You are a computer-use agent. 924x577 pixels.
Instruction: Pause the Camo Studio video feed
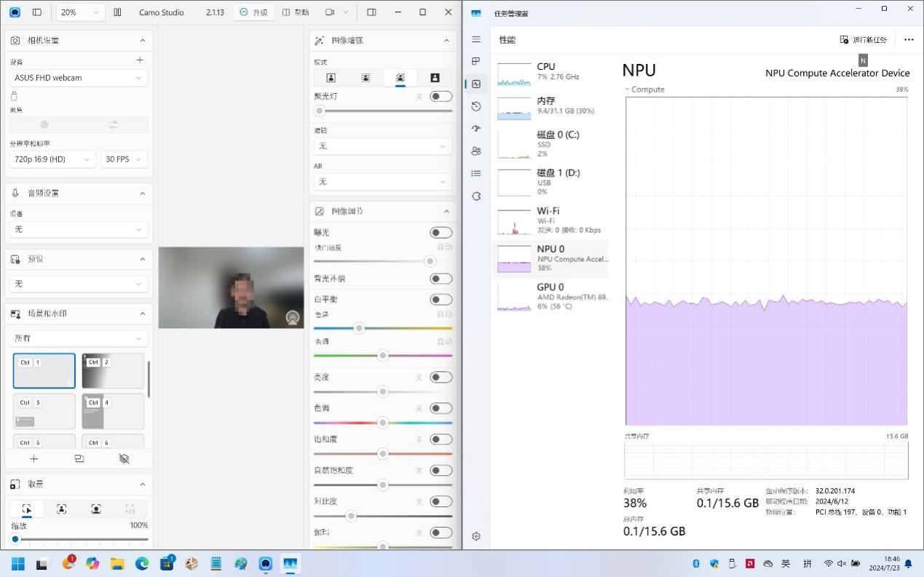117,12
